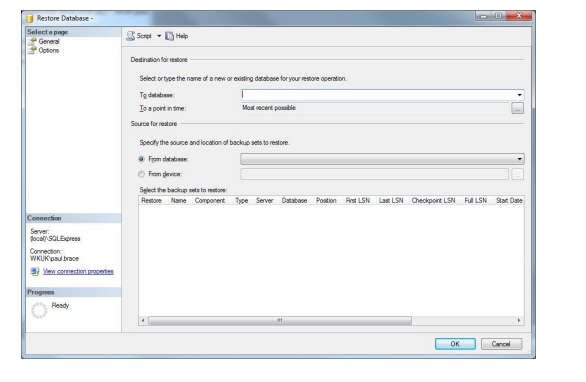Select the General page icon
This screenshot has height=382, width=586.
pyautogui.click(x=33, y=41)
